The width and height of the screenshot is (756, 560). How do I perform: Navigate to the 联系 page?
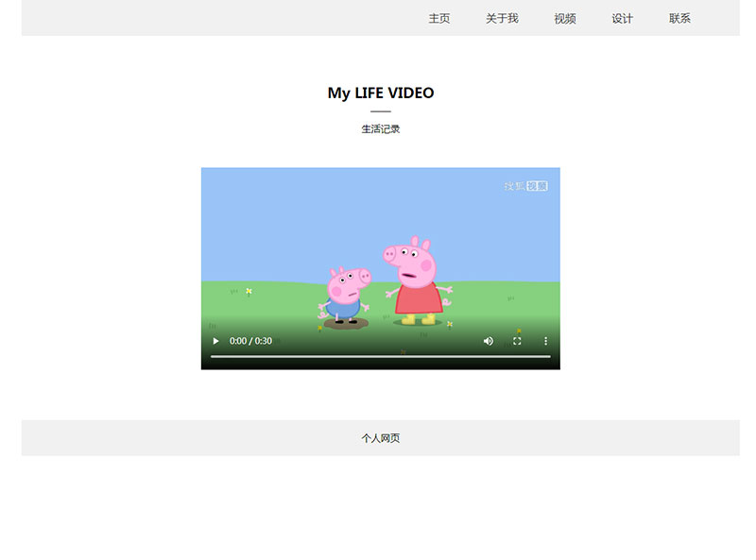tap(679, 18)
